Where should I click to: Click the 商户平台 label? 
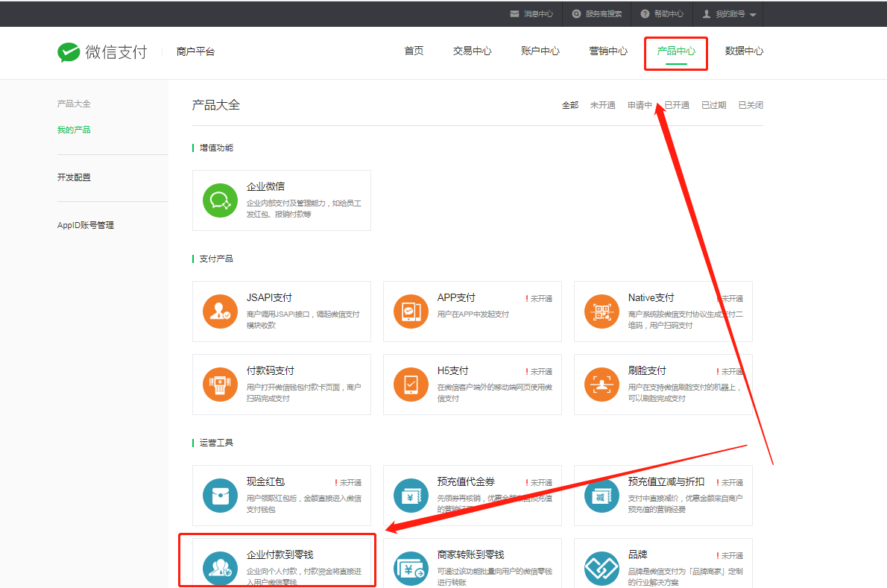[x=195, y=51]
